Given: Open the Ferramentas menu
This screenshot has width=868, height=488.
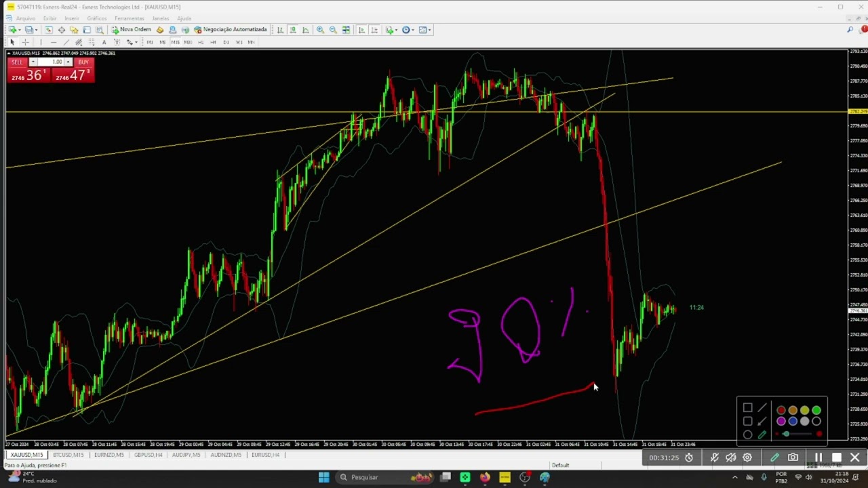Looking at the screenshot, I should [x=129, y=18].
